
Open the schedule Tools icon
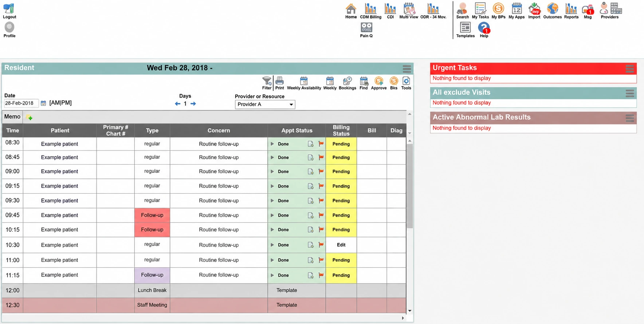tap(406, 81)
